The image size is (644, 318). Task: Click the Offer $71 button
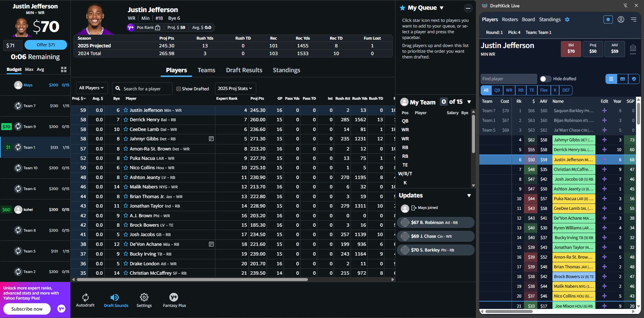click(x=46, y=45)
